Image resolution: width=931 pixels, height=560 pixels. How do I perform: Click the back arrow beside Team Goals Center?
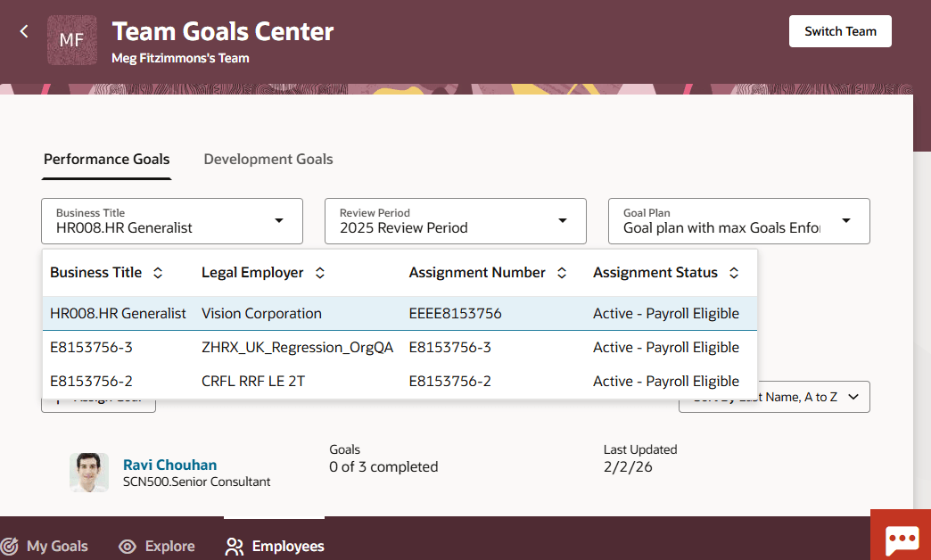(x=23, y=30)
